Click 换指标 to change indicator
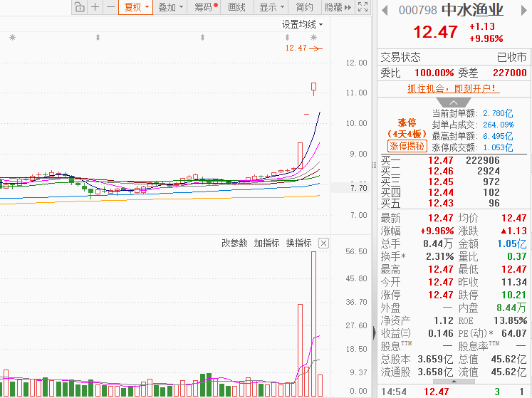 click(298, 243)
